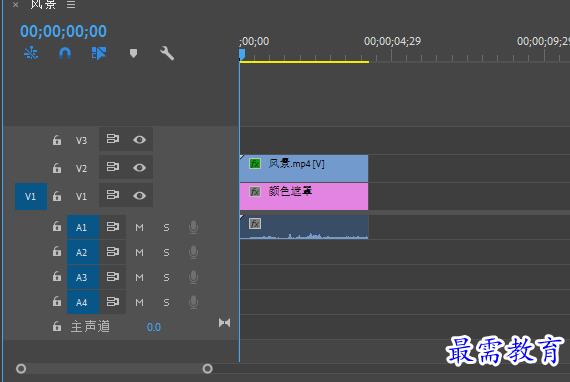Click fx badge on audio clip

pos(255,223)
